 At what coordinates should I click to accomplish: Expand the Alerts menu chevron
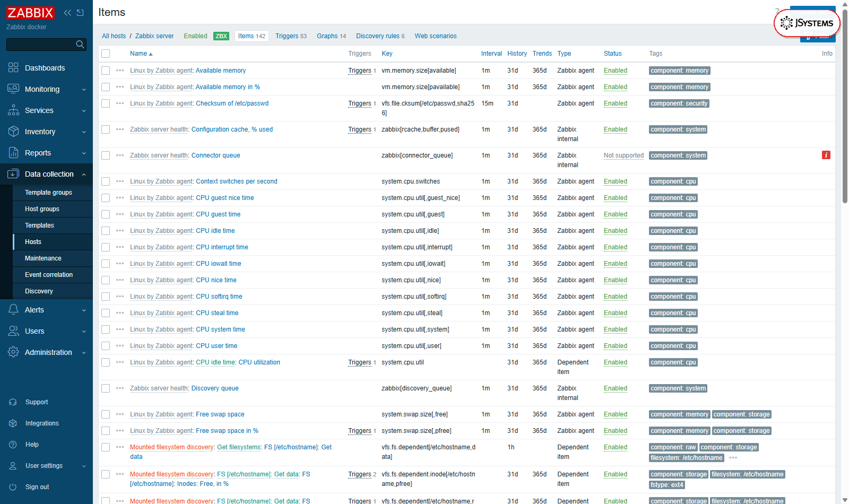point(84,310)
